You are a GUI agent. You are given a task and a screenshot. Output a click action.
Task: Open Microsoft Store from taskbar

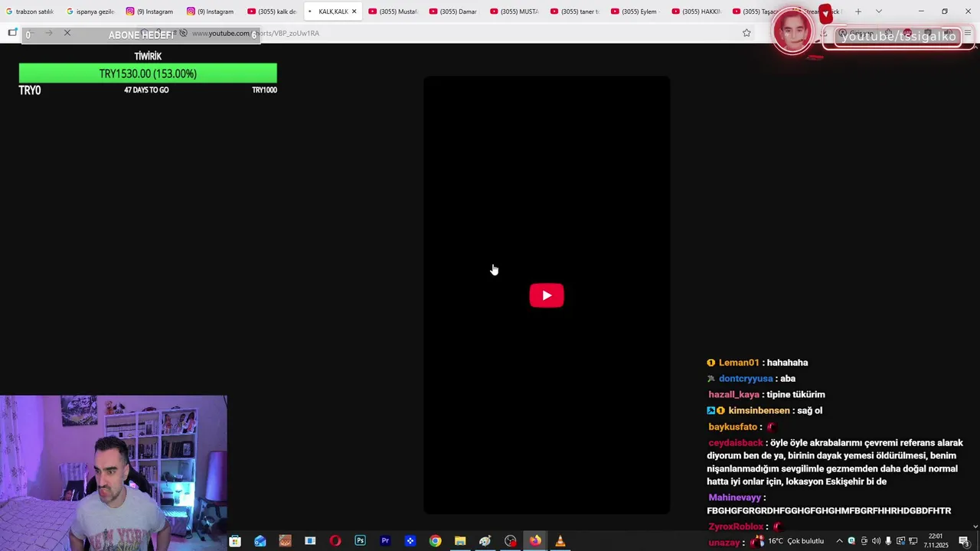[x=235, y=541]
